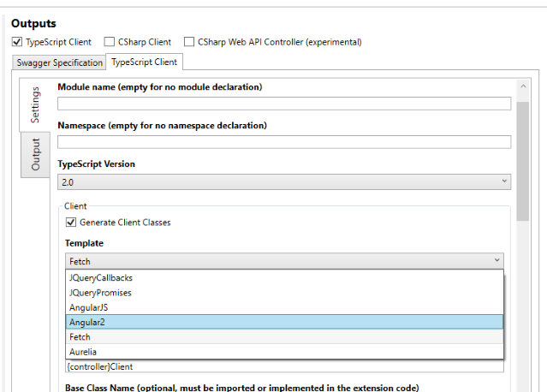Enable CSharp Web API Controller checkbox
Image resolution: width=547 pixels, height=392 pixels.
point(189,42)
